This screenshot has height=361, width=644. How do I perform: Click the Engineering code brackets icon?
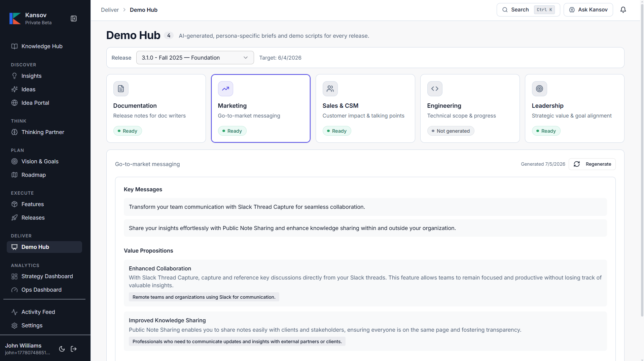[435, 89]
